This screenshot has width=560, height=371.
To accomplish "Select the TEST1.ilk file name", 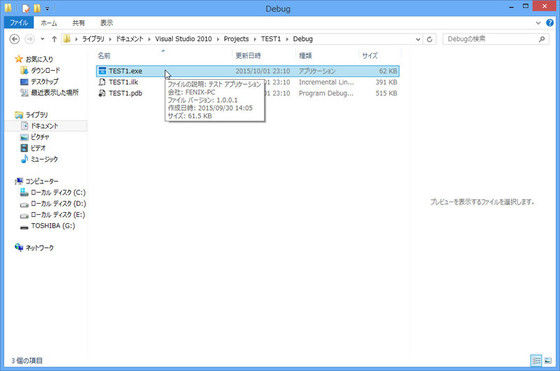I will coord(123,82).
